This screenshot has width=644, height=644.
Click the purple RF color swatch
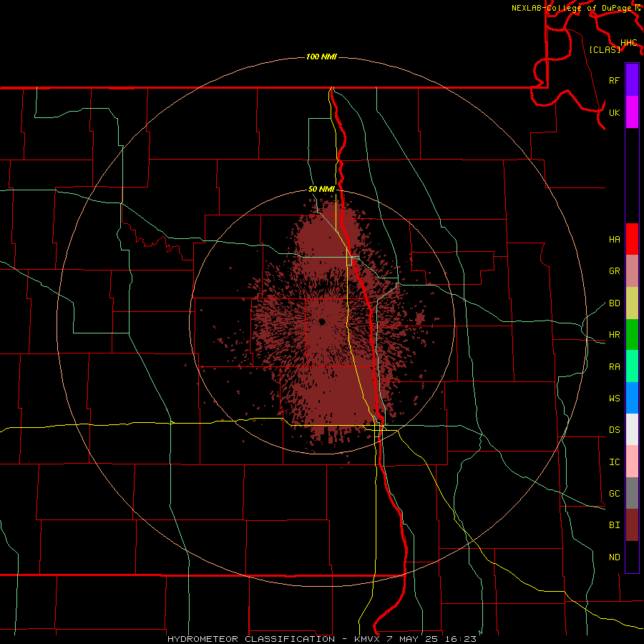click(x=632, y=80)
